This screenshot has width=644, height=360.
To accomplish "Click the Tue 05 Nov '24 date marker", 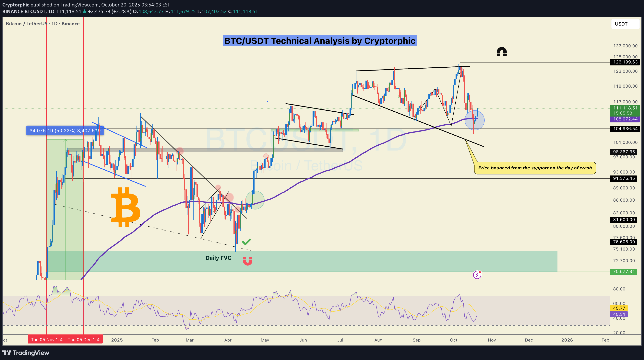I will pos(47,340).
